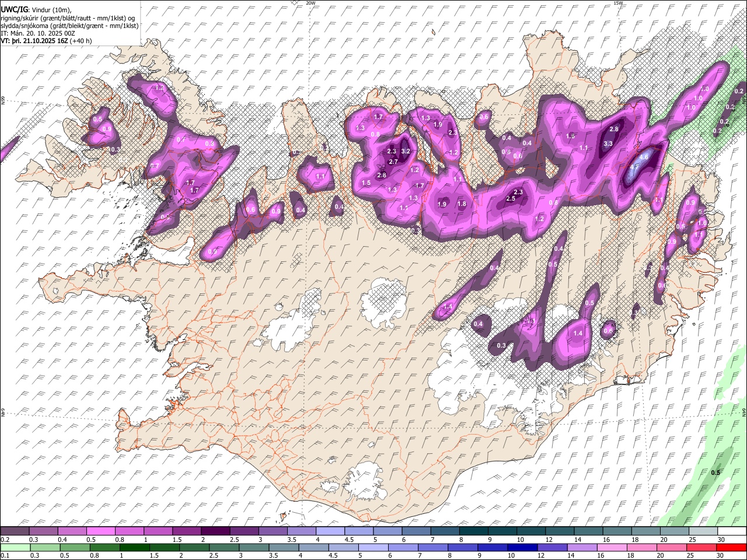Viewport: 747px width, 560px height.
Task: Select the lavender 4.5 swatch in snow legend
Action: (359, 531)
